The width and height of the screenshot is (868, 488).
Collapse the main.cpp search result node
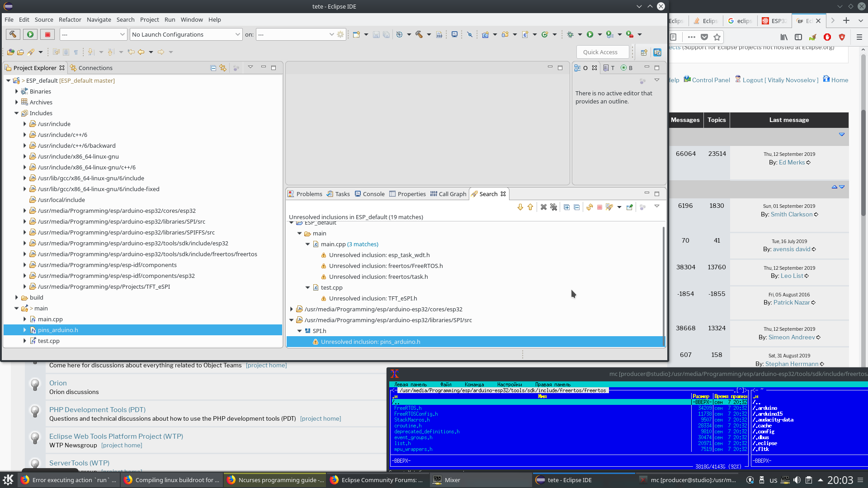[x=308, y=244]
